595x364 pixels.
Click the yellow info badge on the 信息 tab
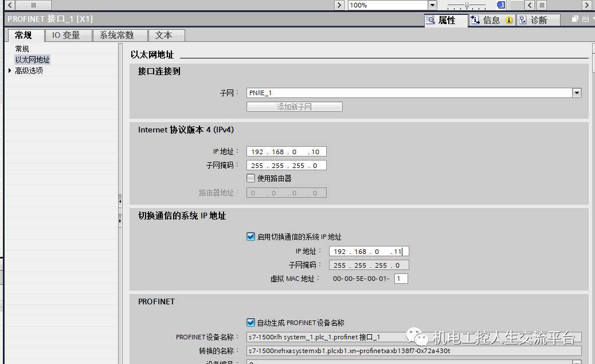point(509,20)
